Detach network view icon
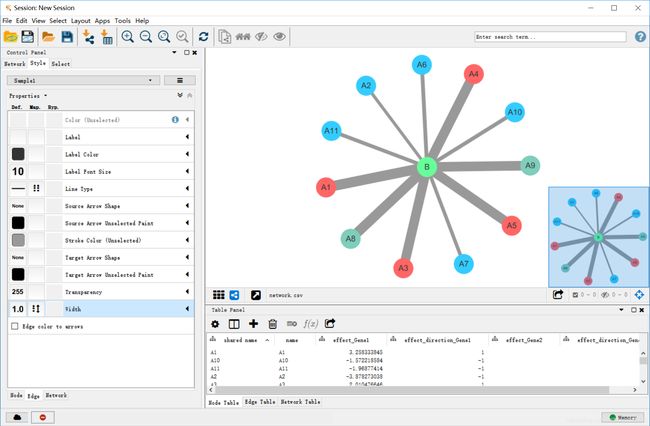This screenshot has width=650, height=426. coord(256,295)
